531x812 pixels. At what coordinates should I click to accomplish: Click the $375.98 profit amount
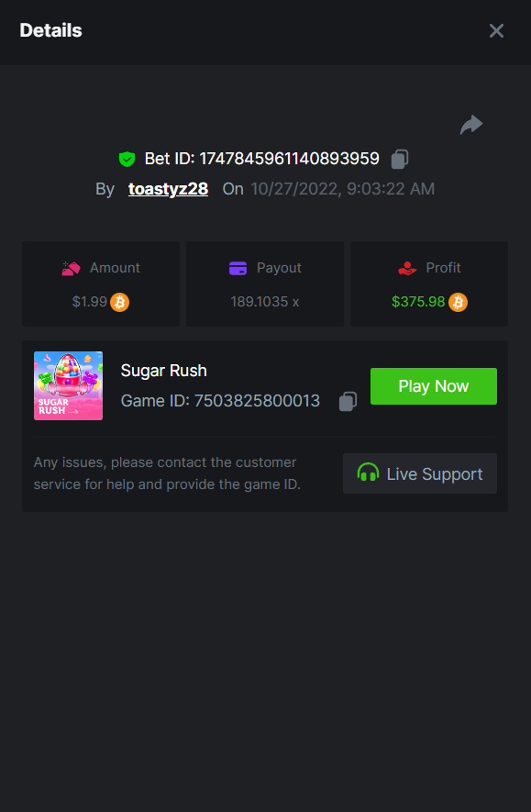(418, 302)
